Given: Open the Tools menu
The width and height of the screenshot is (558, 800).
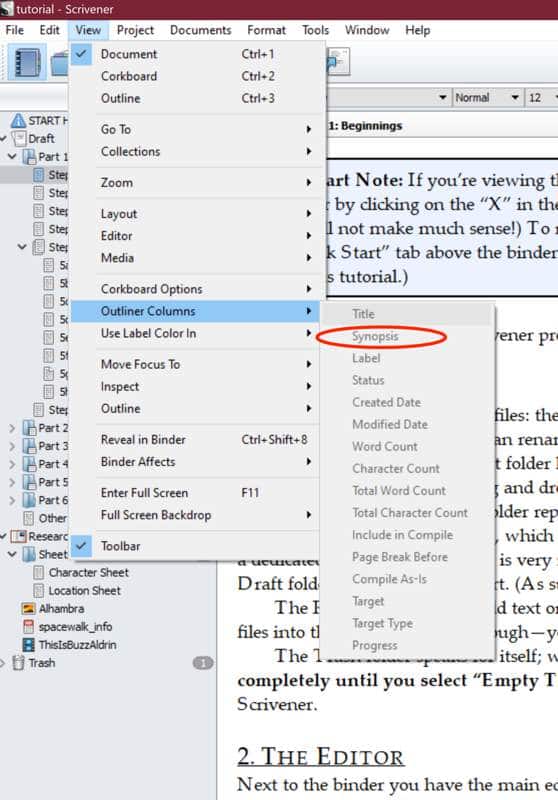Looking at the screenshot, I should click(x=315, y=30).
